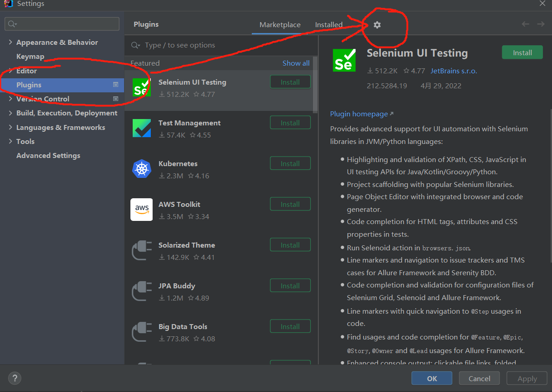Click the Apply button
This screenshot has height=392, width=552.
tap(527, 378)
